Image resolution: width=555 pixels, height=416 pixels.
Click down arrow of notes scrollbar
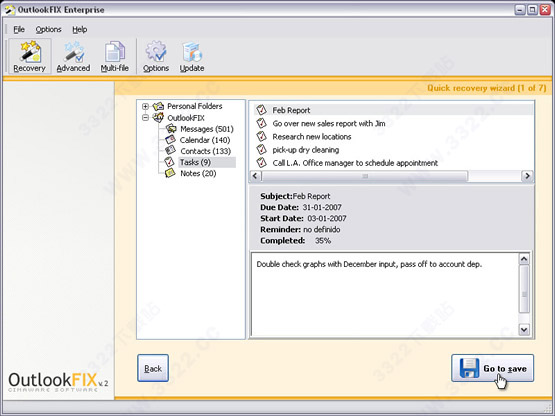coord(524,330)
